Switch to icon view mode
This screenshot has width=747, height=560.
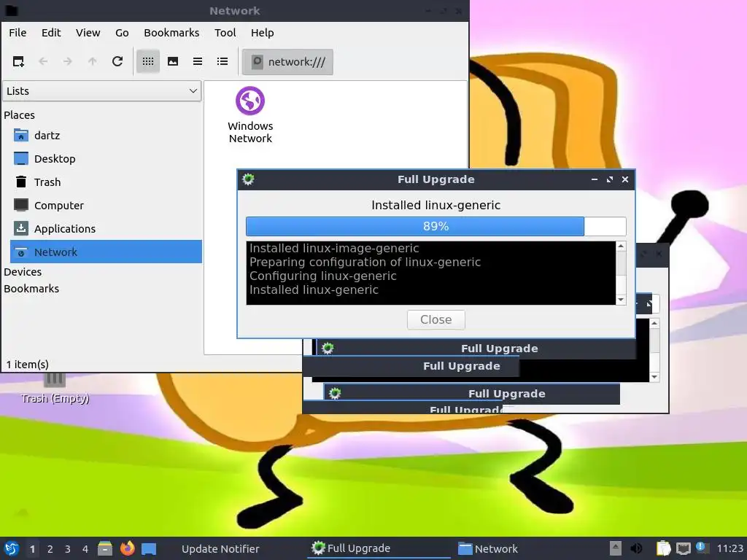click(x=148, y=61)
